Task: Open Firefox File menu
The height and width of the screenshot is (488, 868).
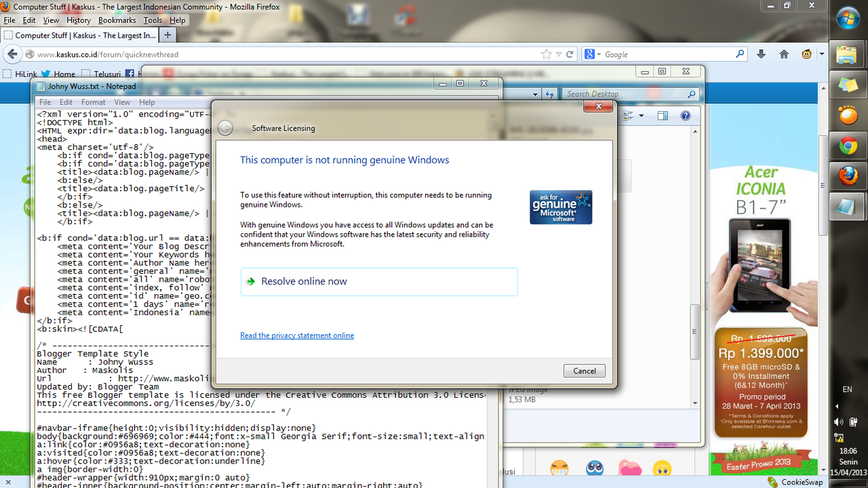Action: [x=9, y=20]
